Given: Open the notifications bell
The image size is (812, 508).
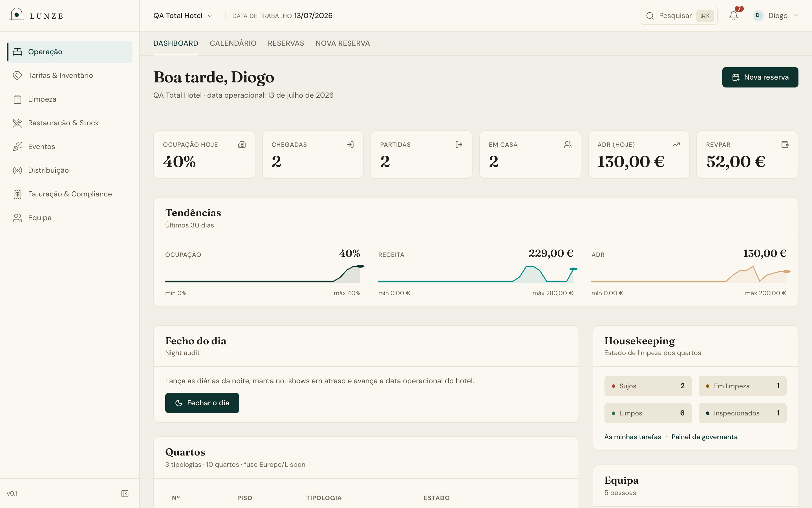Looking at the screenshot, I should click(x=734, y=16).
